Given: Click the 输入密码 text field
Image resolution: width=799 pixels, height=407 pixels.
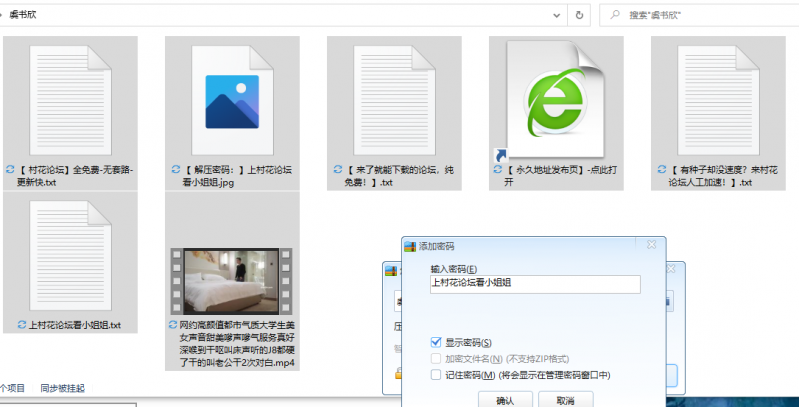Looking at the screenshot, I should pos(535,284).
